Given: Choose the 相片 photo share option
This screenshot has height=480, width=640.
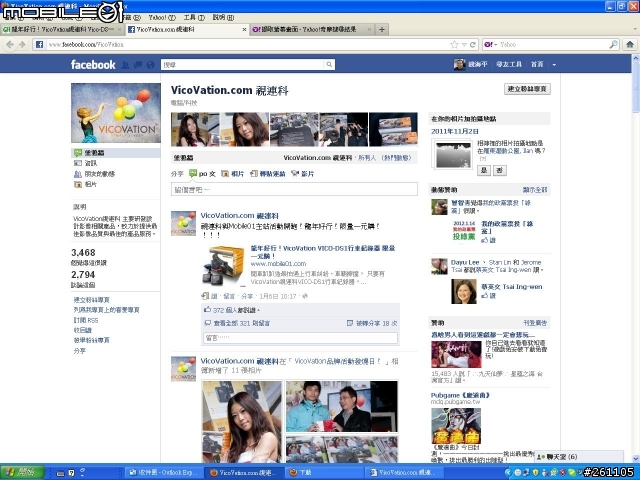Looking at the screenshot, I should (232, 174).
